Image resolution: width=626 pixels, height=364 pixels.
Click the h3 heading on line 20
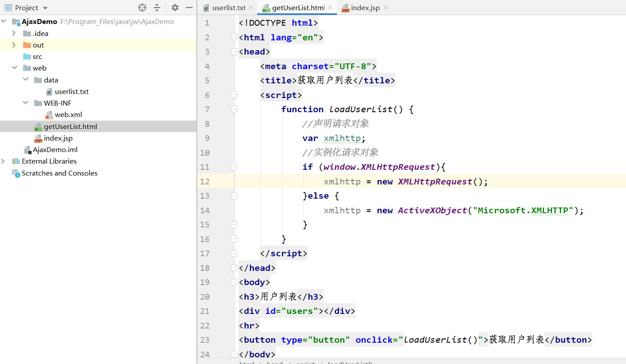click(x=281, y=297)
